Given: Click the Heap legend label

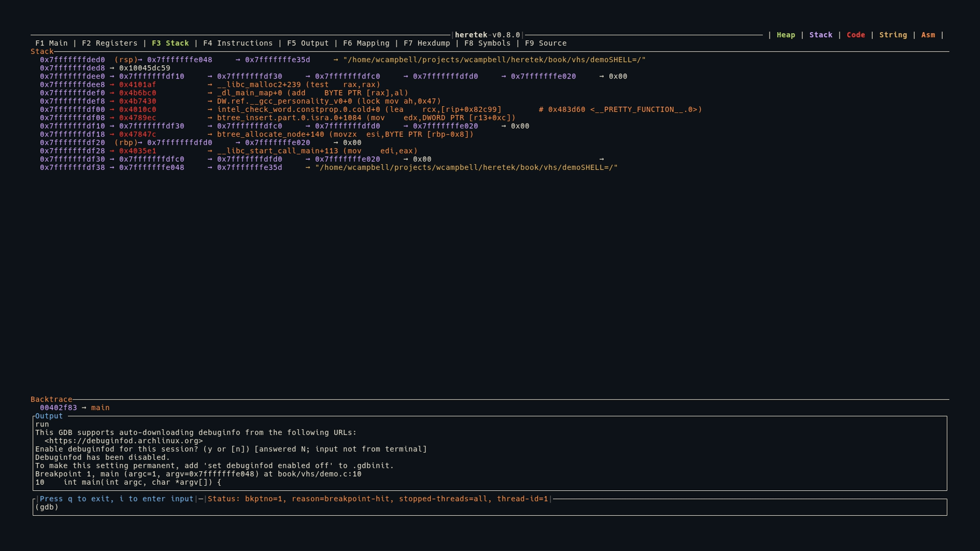Looking at the screenshot, I should pos(786,35).
